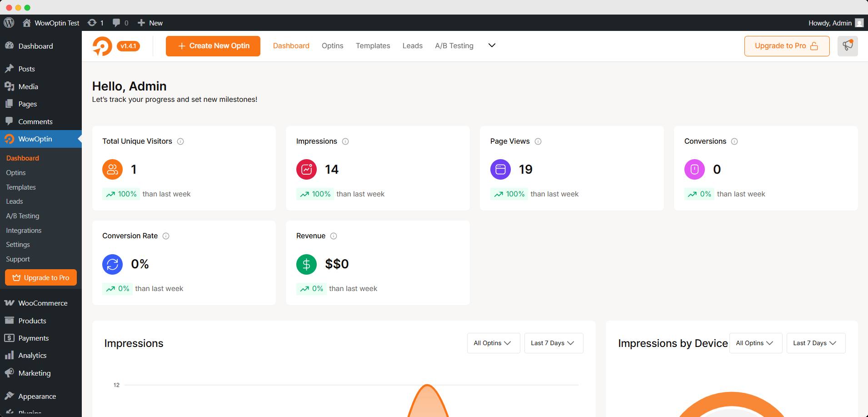Open the comments bubble icon in admin bar
The width and height of the screenshot is (868, 417).
[x=120, y=23]
